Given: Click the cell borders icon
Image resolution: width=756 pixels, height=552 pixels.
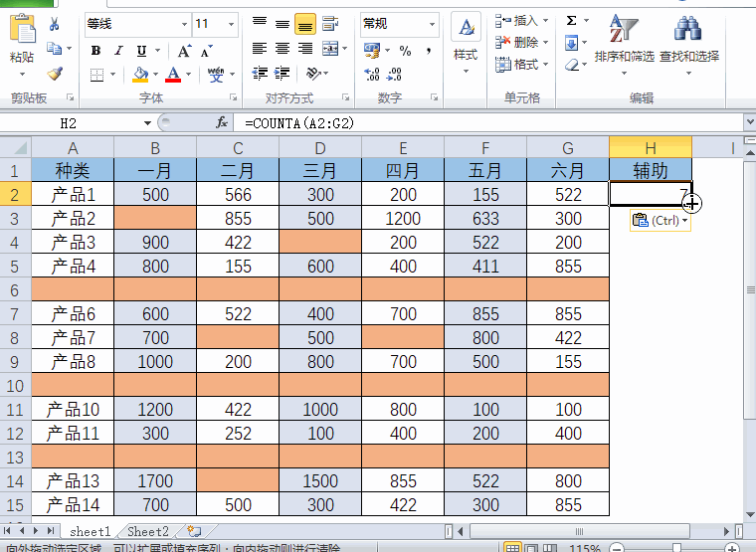Looking at the screenshot, I should 96,75.
